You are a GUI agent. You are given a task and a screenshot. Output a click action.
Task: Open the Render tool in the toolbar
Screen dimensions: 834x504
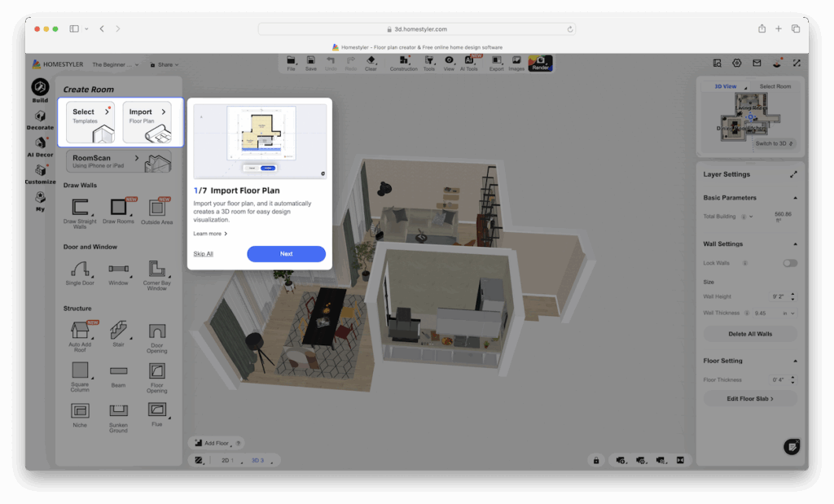click(540, 63)
